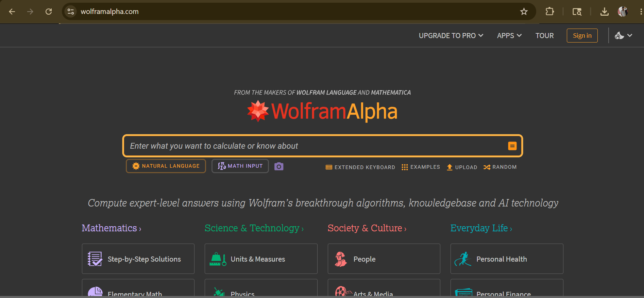
Task: Open the Tour page
Action: coord(544,36)
